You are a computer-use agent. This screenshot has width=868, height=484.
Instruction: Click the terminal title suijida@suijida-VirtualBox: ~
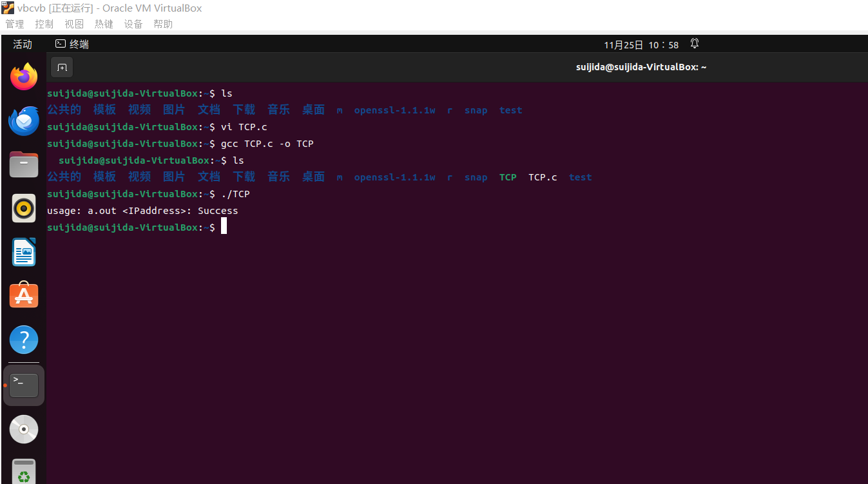pyautogui.click(x=641, y=67)
